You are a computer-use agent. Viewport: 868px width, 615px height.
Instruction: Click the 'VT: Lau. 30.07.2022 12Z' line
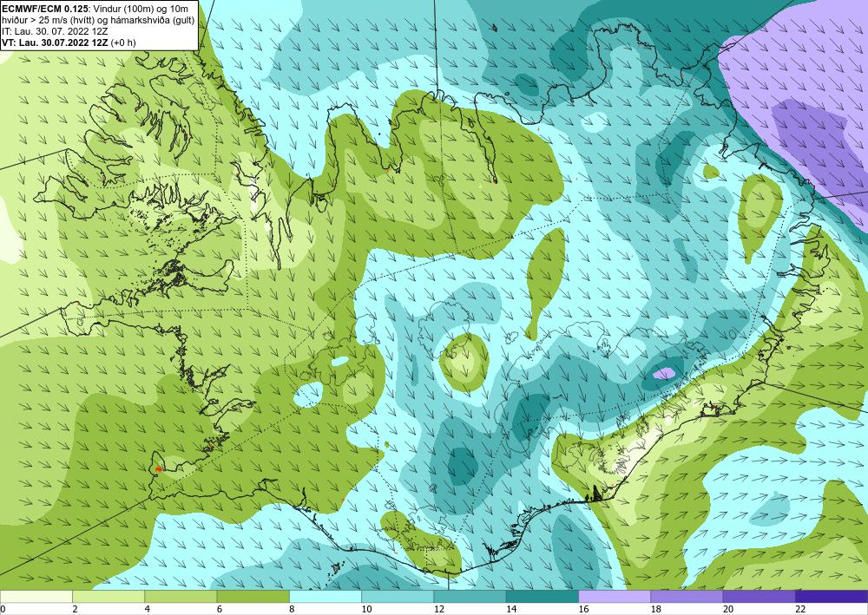(56, 43)
